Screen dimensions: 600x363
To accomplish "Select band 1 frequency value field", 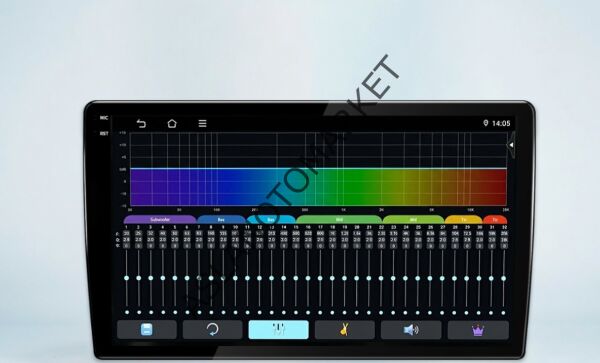I will [127, 233].
